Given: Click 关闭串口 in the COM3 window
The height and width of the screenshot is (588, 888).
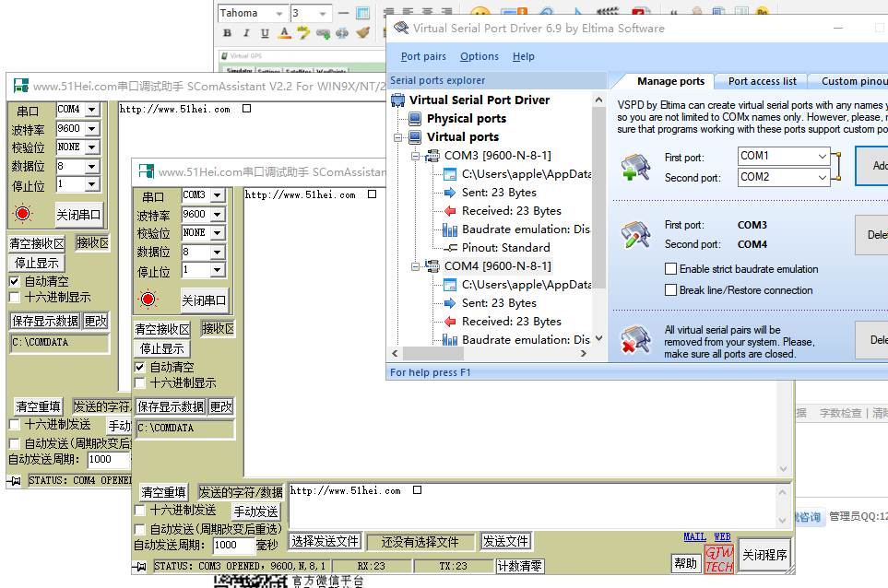Looking at the screenshot, I should pos(204,300).
